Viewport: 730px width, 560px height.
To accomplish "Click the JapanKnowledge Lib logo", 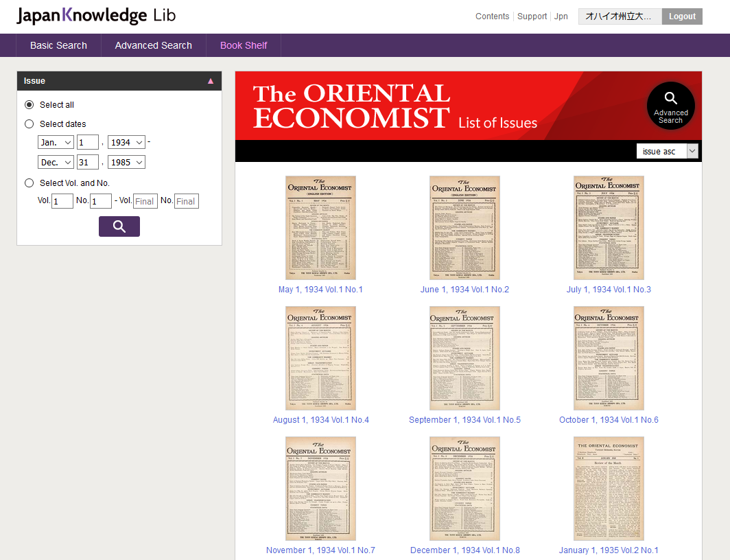I will coord(96,16).
